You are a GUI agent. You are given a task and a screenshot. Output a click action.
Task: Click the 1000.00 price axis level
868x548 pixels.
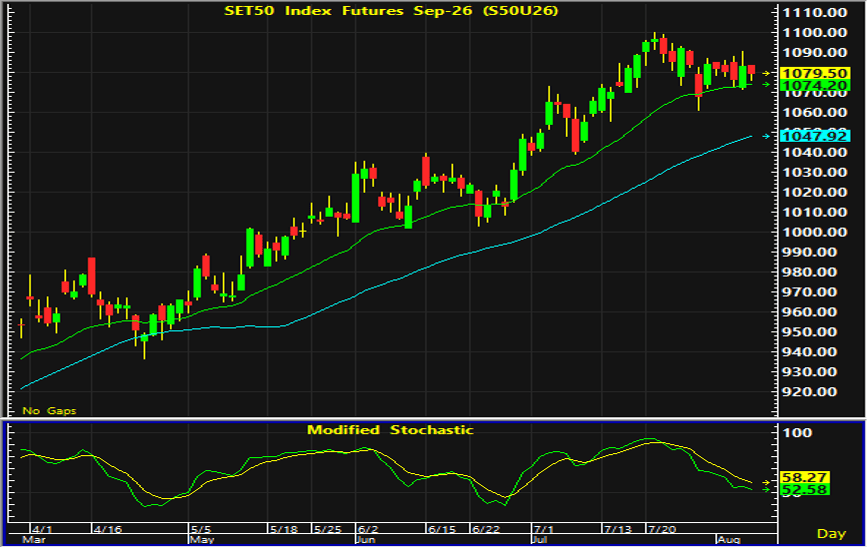pyautogui.click(x=814, y=232)
